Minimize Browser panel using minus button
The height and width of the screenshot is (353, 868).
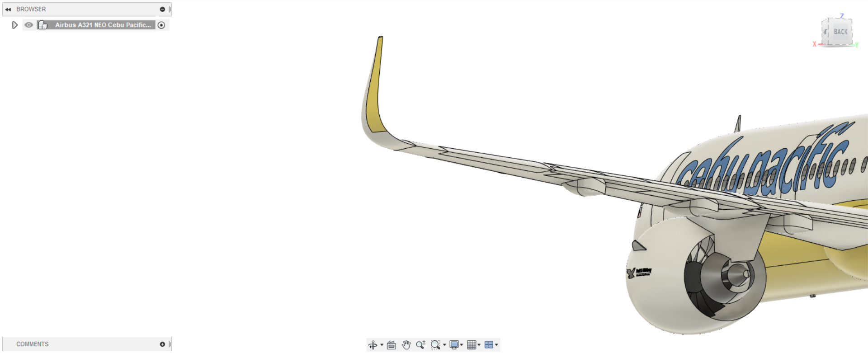point(162,9)
